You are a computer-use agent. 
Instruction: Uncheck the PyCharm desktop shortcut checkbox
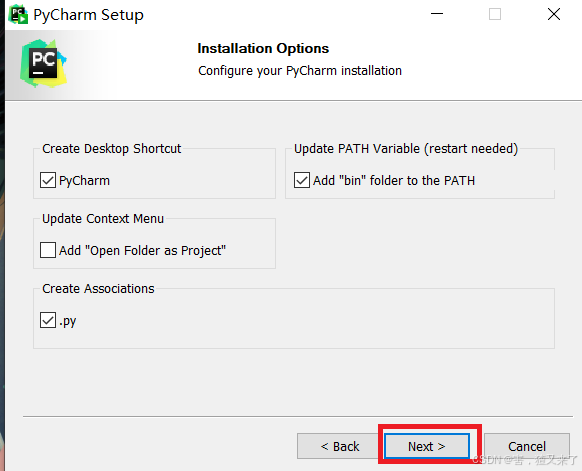click(x=48, y=180)
